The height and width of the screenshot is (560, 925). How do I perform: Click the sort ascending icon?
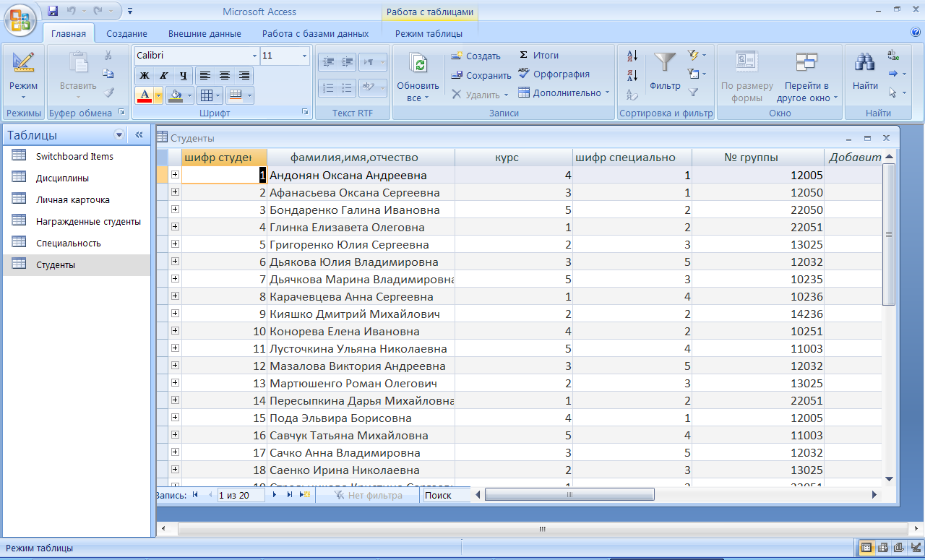tap(632, 56)
